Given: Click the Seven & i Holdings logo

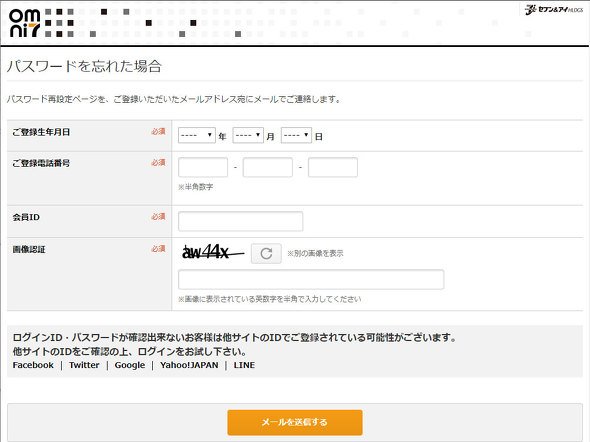Looking at the screenshot, I should pyautogui.click(x=554, y=10).
